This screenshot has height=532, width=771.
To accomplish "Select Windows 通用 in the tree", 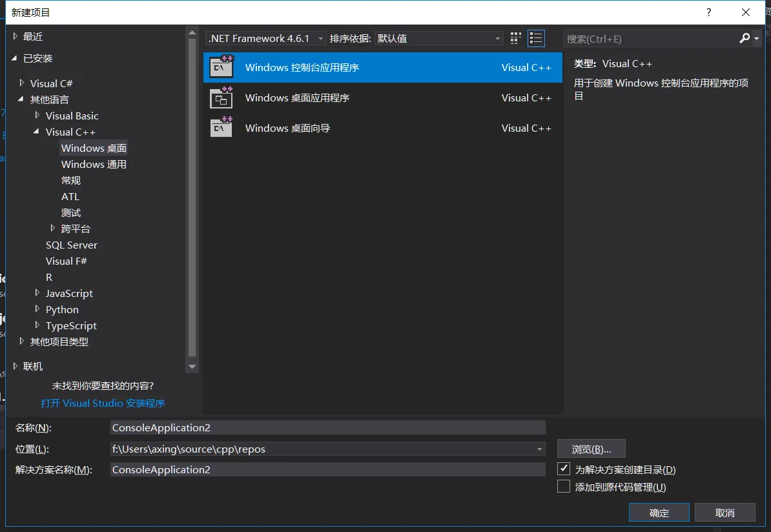I will pyautogui.click(x=94, y=164).
